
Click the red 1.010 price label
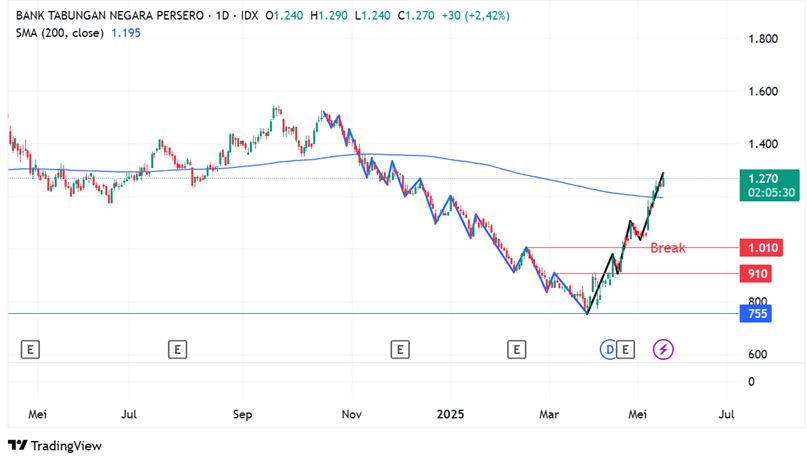(759, 248)
